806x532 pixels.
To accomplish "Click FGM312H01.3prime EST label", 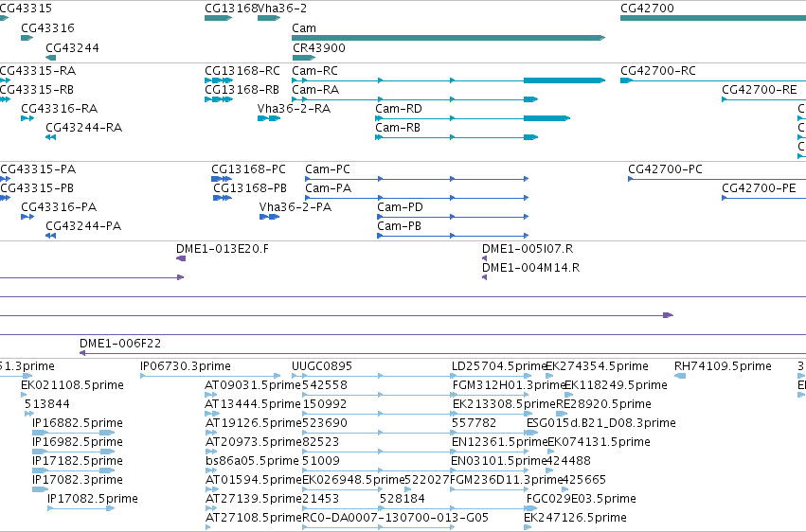I will click(509, 385).
